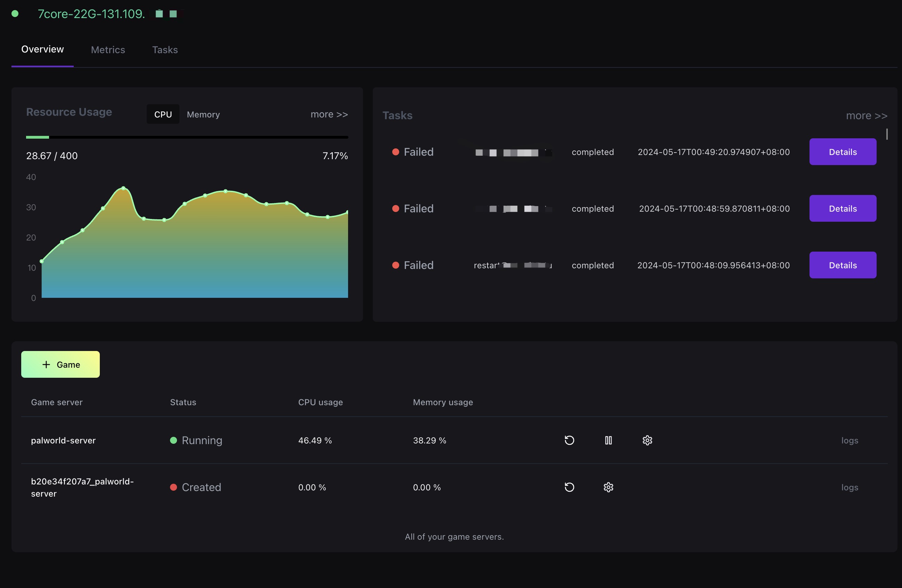
Task: Click the 46.49 % CPU usage value
Action: tap(315, 440)
